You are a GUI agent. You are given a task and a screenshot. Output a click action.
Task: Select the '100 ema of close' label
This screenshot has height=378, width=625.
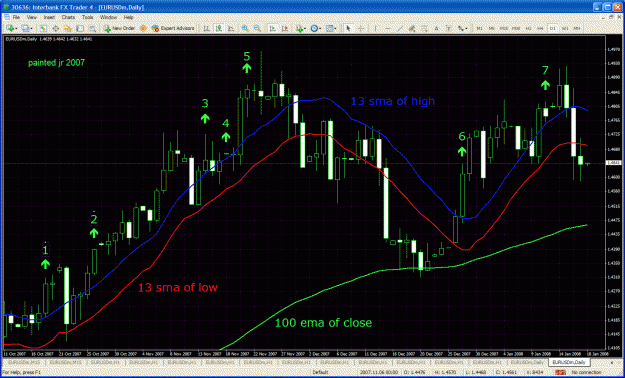(323, 323)
